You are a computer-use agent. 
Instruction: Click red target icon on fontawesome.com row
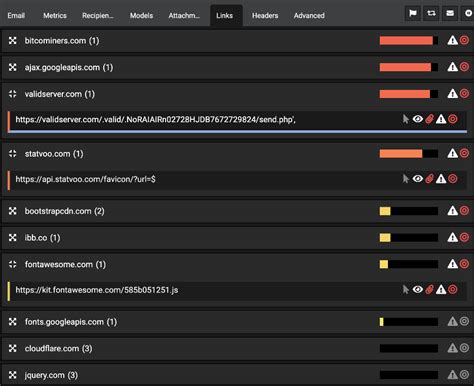(x=464, y=264)
